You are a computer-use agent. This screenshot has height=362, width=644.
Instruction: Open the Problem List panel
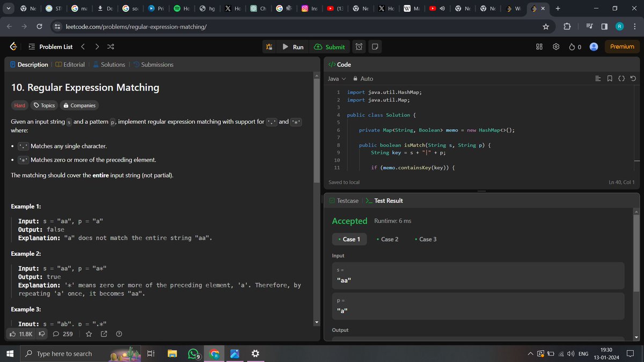[51, 47]
